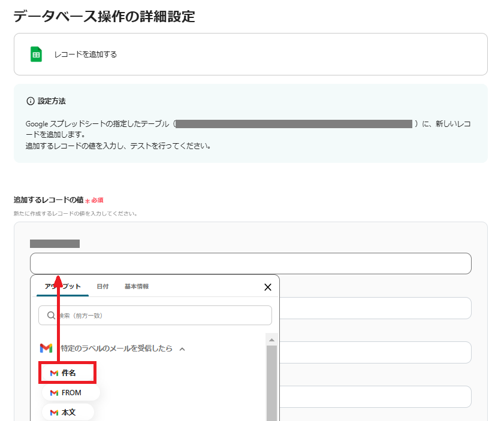Pick the 本文 Gmail output chip
The image size is (504, 421).
pos(67,412)
